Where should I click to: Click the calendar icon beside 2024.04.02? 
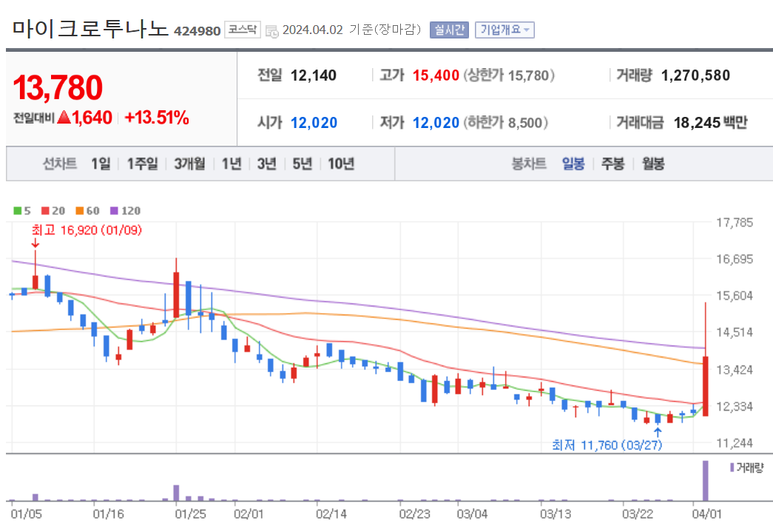click(x=271, y=31)
